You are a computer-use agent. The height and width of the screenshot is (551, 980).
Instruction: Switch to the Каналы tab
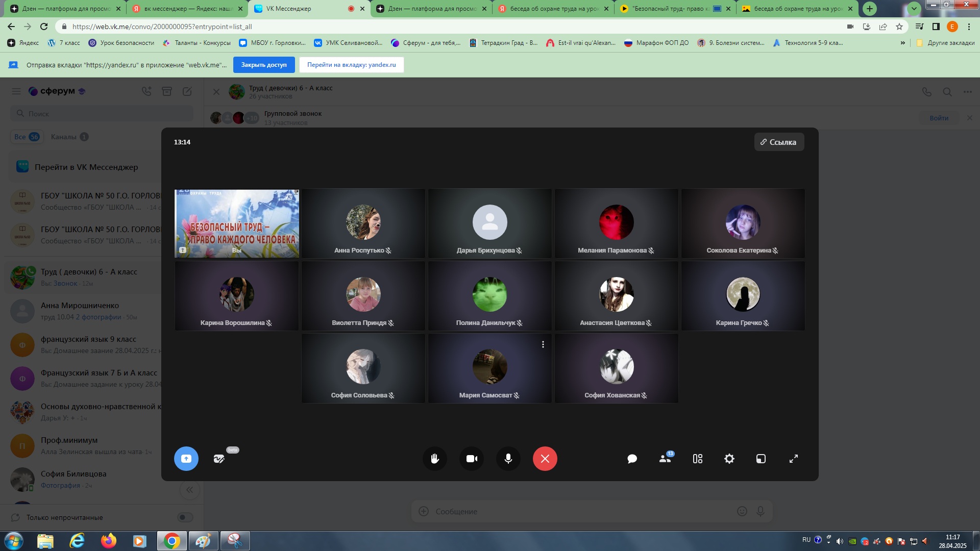(x=69, y=137)
